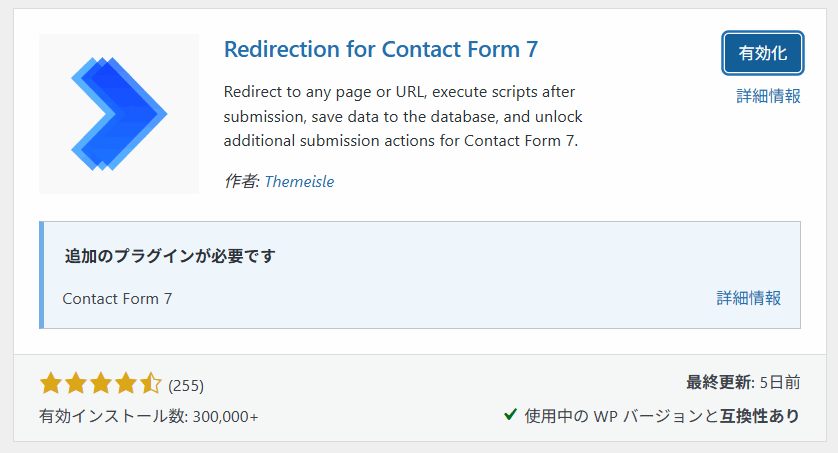Image resolution: width=838 pixels, height=453 pixels.
Task: Click the second rating star
Action: [x=76, y=384]
